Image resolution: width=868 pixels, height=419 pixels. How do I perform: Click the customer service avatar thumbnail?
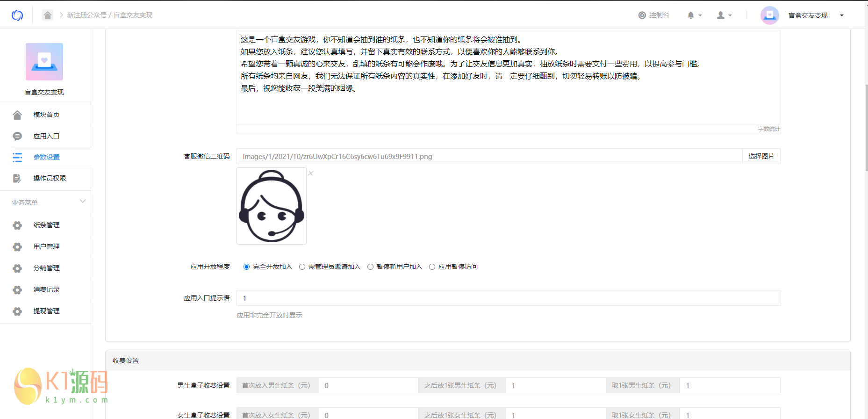pyautogui.click(x=272, y=206)
